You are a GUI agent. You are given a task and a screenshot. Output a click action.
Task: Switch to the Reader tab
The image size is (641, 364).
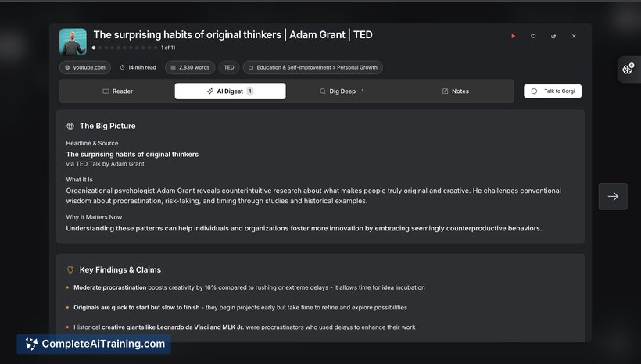[118, 91]
